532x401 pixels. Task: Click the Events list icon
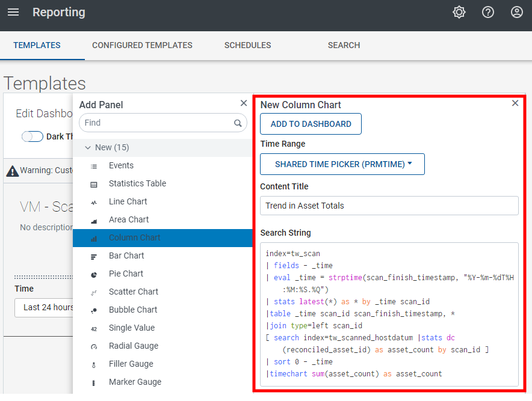94,167
